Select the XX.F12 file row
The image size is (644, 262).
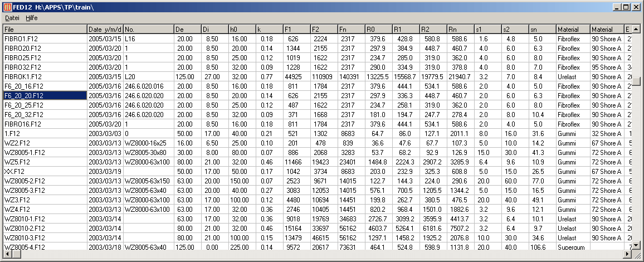45,172
